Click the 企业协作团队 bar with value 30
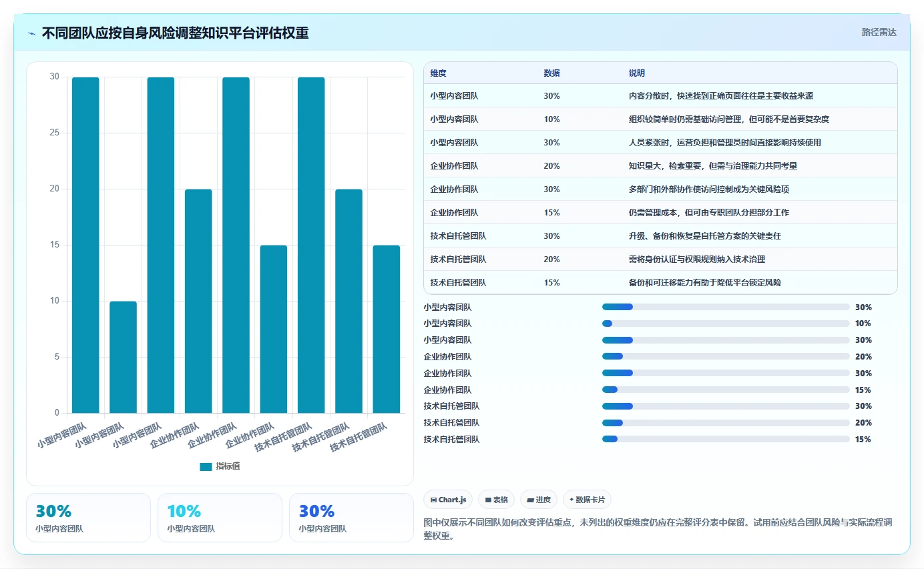The width and height of the screenshot is (924, 569). coord(236,245)
